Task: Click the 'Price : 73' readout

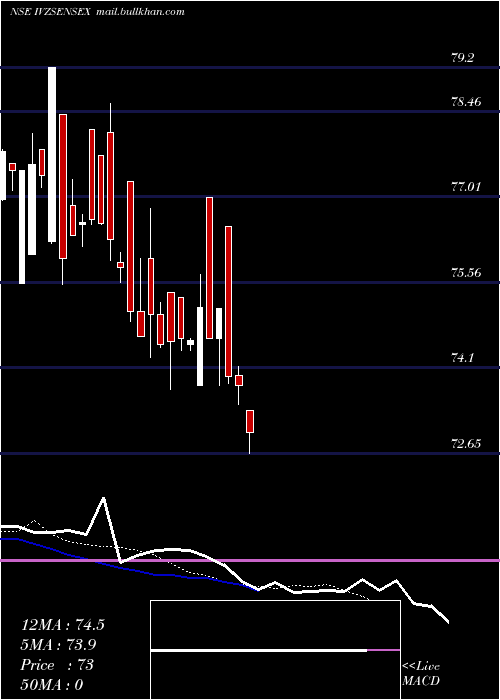Action: [57, 665]
